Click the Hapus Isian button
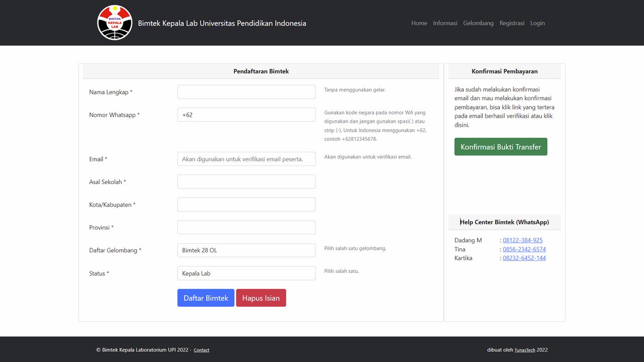The width and height of the screenshot is (644, 362). 261,298
